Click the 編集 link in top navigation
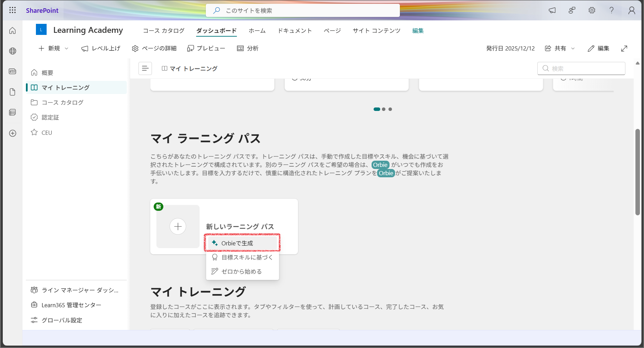Viewport: 644px width, 348px height. (x=418, y=31)
